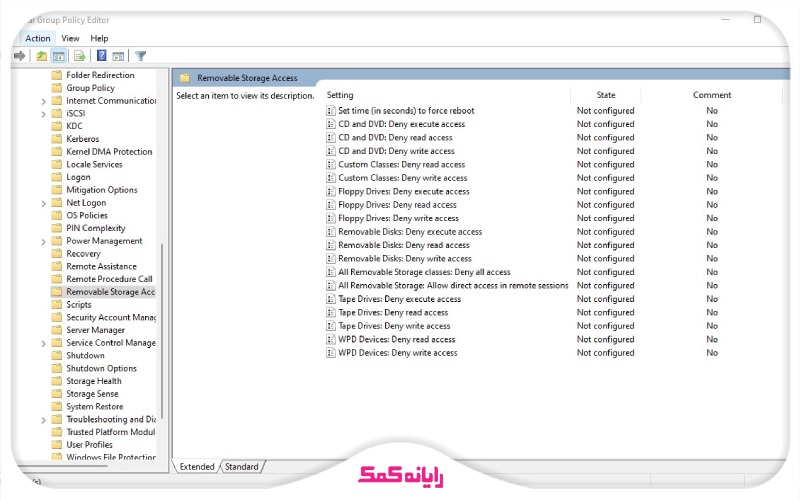Expand the Power Management folder node
The height and width of the screenshot is (500, 800).
[x=43, y=241]
